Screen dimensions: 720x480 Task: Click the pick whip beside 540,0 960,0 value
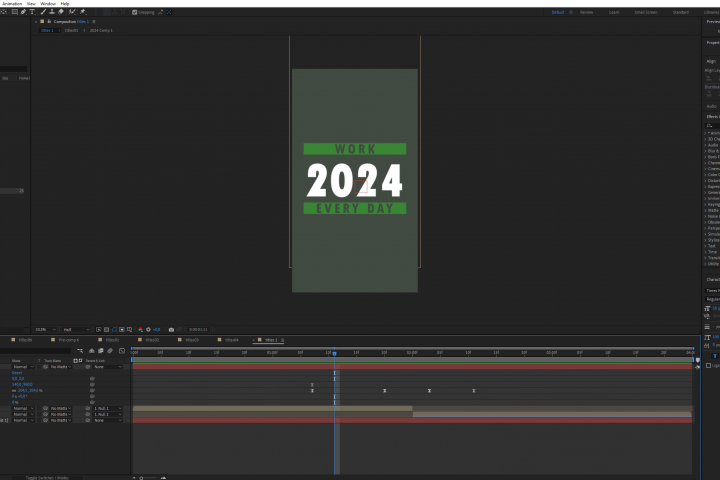(92, 384)
